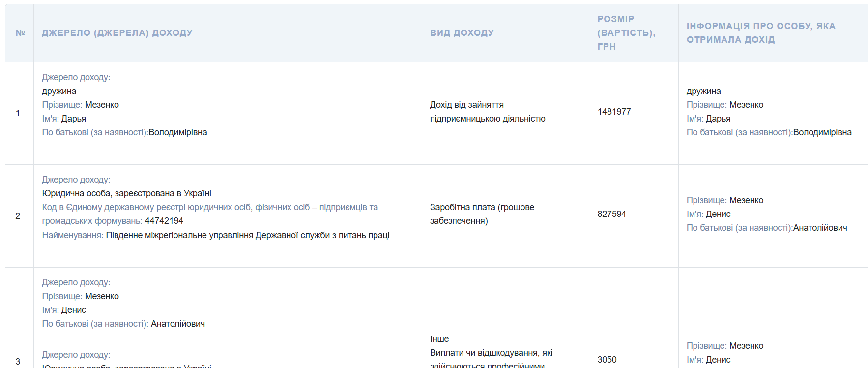868x368 pixels.
Task: Click 'Інше' income type in row 3
Action: point(439,339)
